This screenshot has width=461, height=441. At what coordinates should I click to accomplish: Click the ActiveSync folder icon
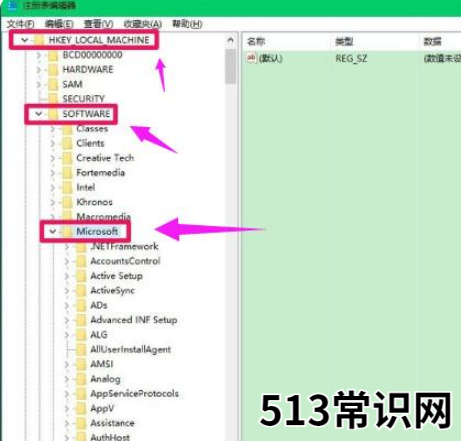pos(81,291)
